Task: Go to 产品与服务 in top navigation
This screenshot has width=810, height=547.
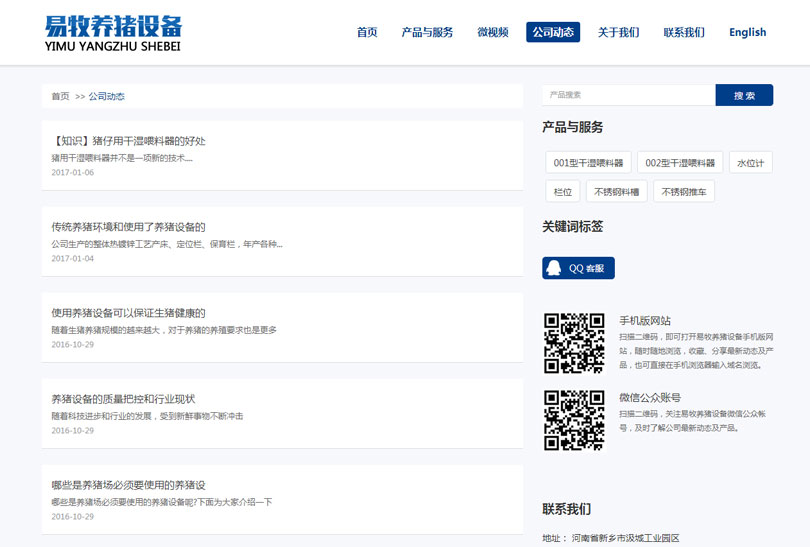Action: tap(427, 32)
